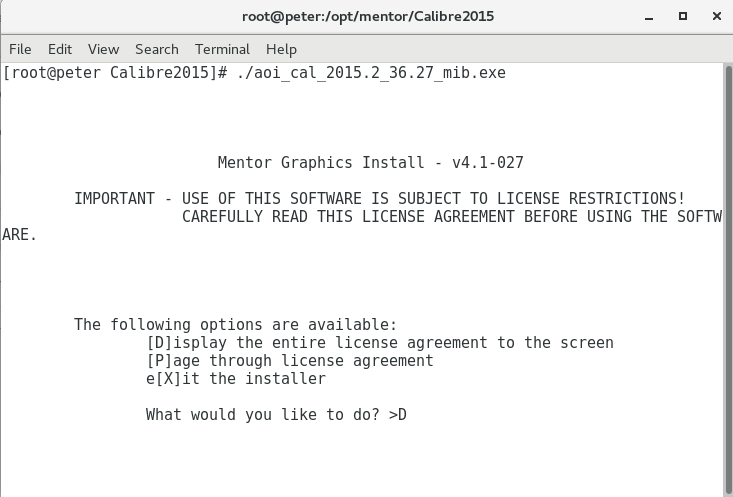Maximize the terminal window
This screenshot has width=733, height=497.
683,16
